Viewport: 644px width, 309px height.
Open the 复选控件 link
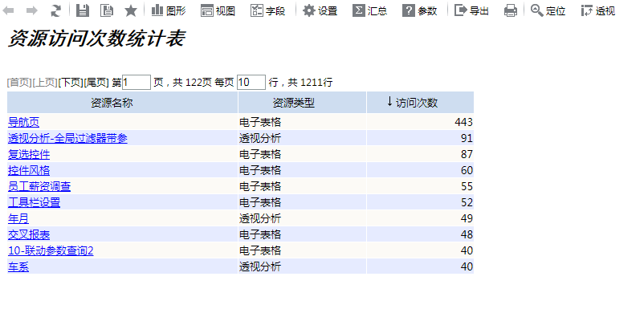[29, 154]
